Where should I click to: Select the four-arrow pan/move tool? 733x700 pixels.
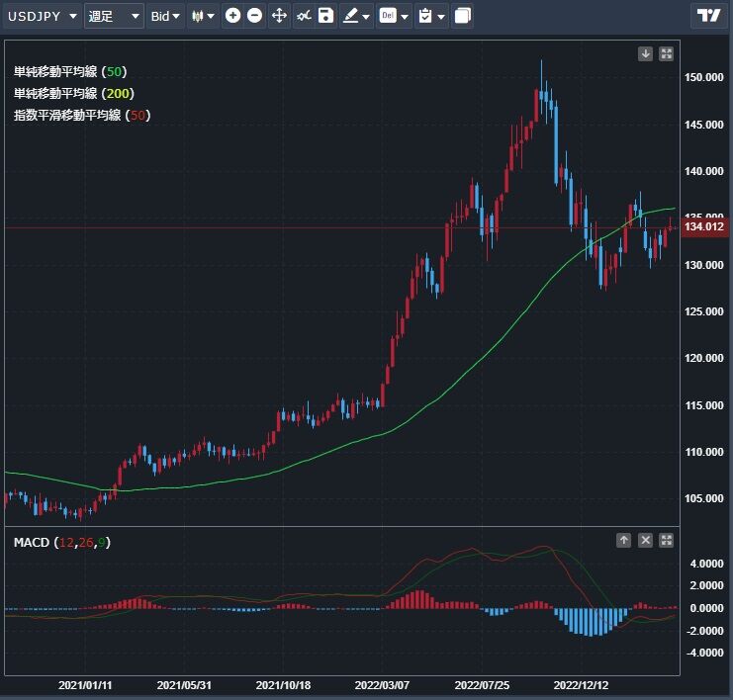pos(279,16)
